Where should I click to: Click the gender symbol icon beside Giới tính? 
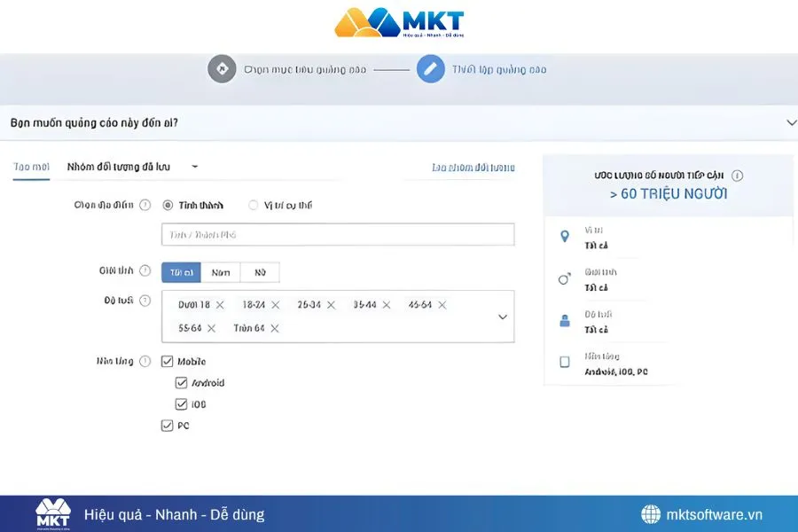[x=565, y=278]
